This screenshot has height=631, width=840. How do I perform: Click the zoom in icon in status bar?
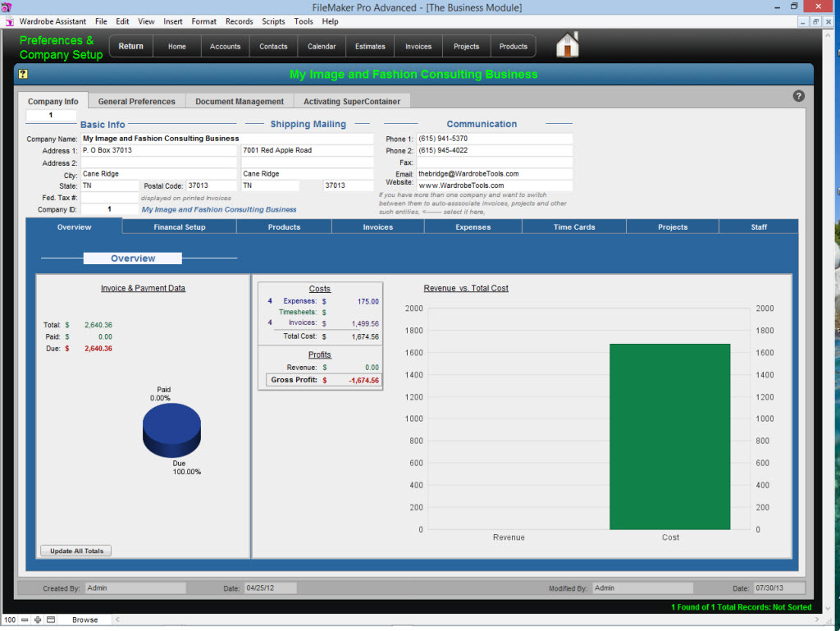coord(38,620)
